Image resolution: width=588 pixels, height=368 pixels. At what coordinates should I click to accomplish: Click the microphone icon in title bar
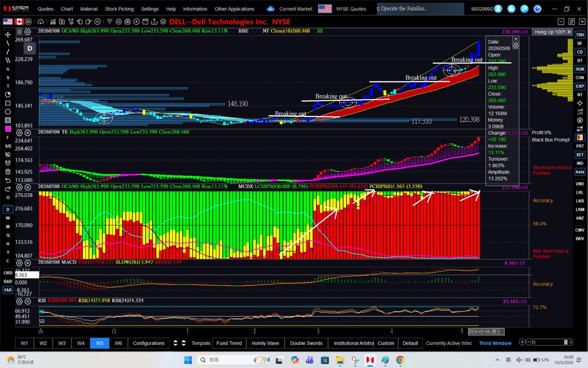[525, 9]
